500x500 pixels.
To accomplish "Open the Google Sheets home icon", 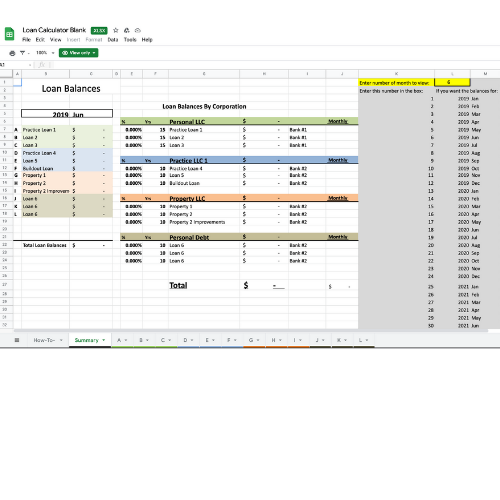I will tap(9, 34).
